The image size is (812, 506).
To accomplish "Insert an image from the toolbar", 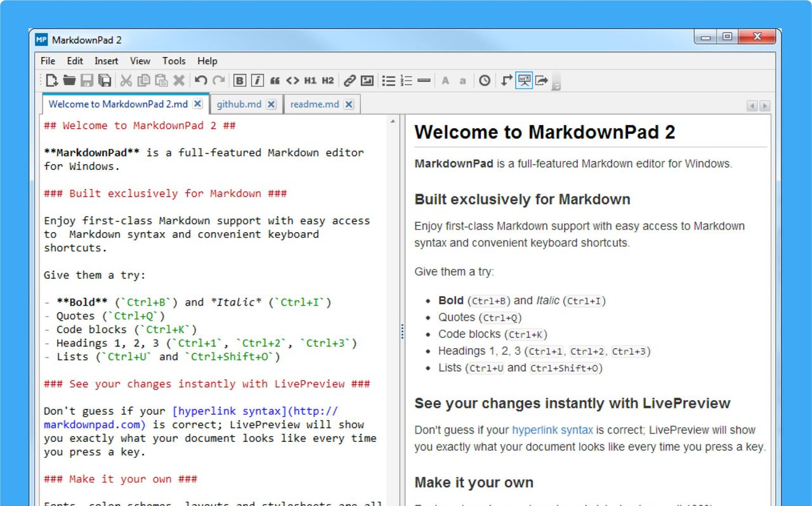I will click(x=367, y=81).
